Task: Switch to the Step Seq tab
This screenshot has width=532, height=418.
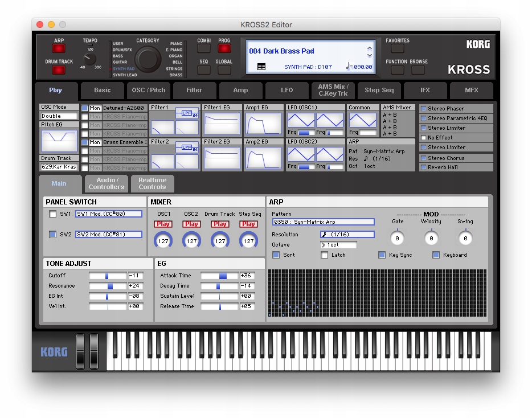Action: click(x=379, y=90)
